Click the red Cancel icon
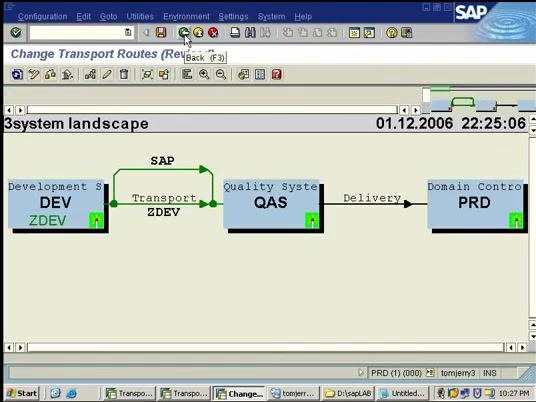The height and width of the screenshot is (402, 536). point(213,33)
